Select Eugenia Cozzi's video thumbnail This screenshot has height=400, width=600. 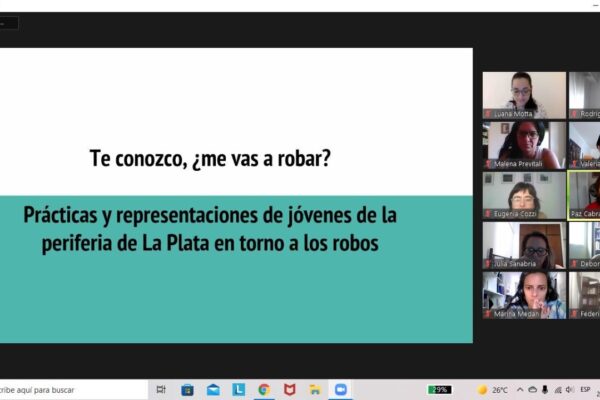coord(524,195)
